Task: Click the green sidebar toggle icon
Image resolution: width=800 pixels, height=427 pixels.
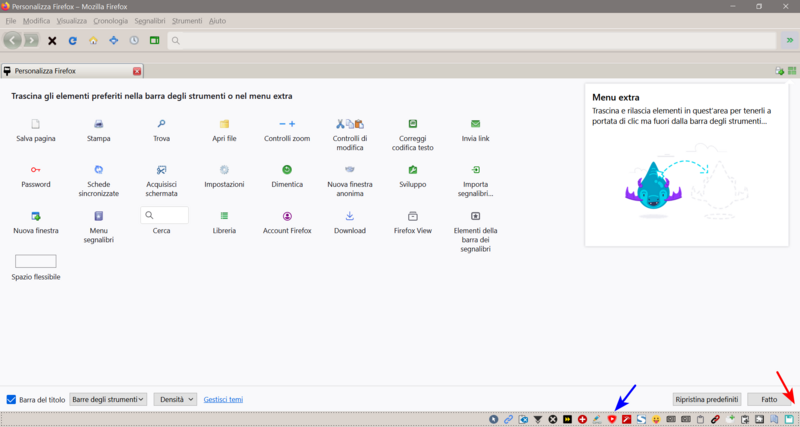Action: coord(155,40)
